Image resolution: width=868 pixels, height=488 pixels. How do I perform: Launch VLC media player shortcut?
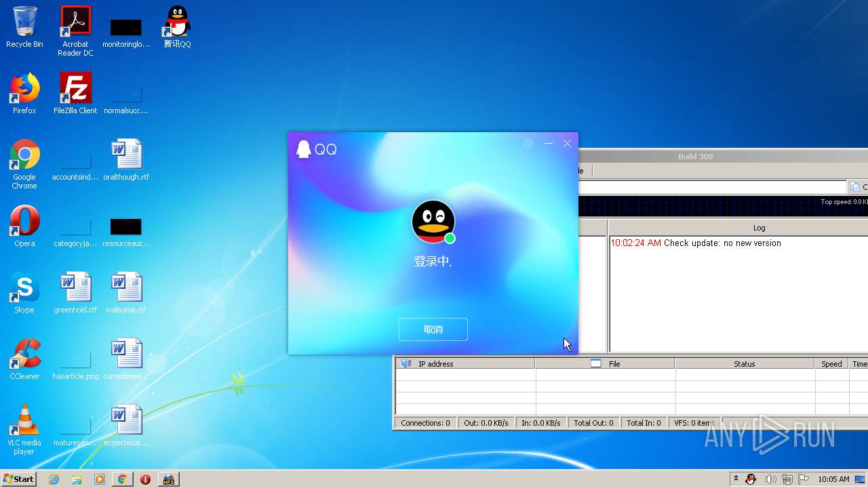[24, 430]
